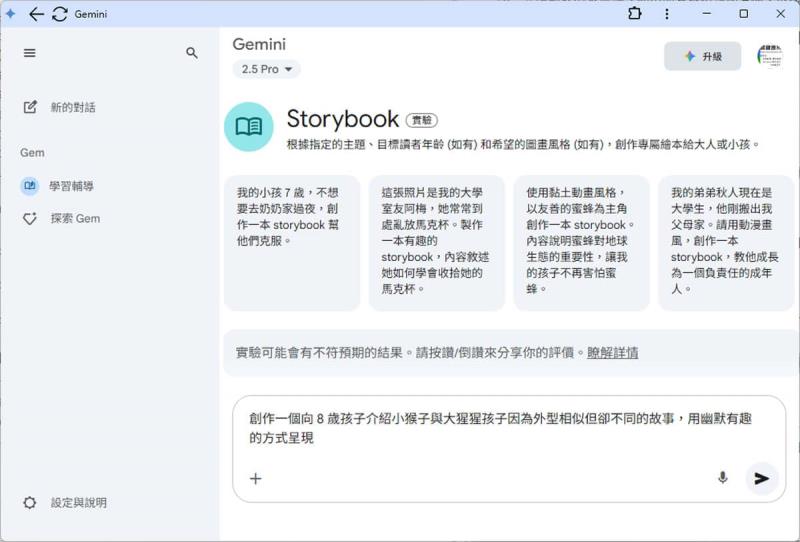Image resolution: width=800 pixels, height=542 pixels.
Task: Open the 學習輔導 Gem
Action: point(57,186)
